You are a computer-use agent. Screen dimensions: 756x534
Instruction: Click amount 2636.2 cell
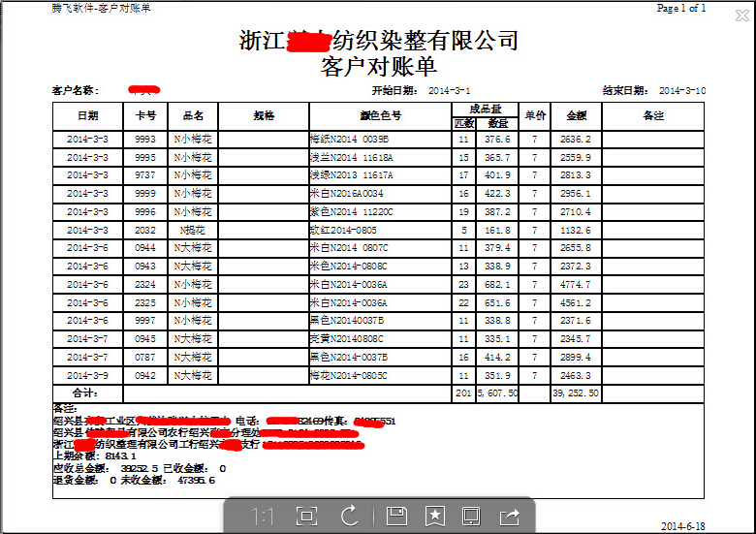tap(576, 140)
